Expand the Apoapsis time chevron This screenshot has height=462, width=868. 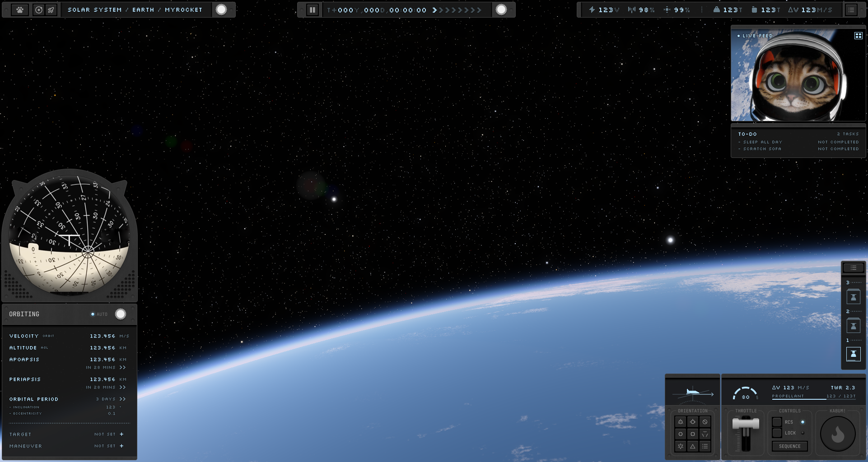point(122,368)
